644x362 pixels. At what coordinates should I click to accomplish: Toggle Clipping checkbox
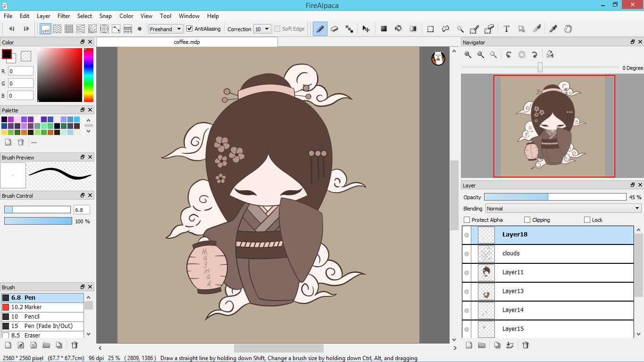click(527, 220)
